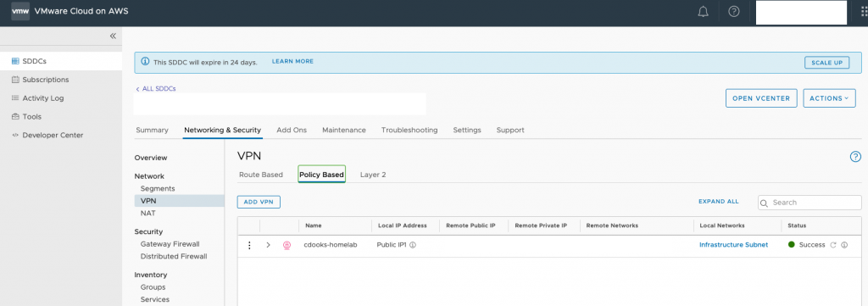Open the Add Ons tab

click(x=292, y=130)
